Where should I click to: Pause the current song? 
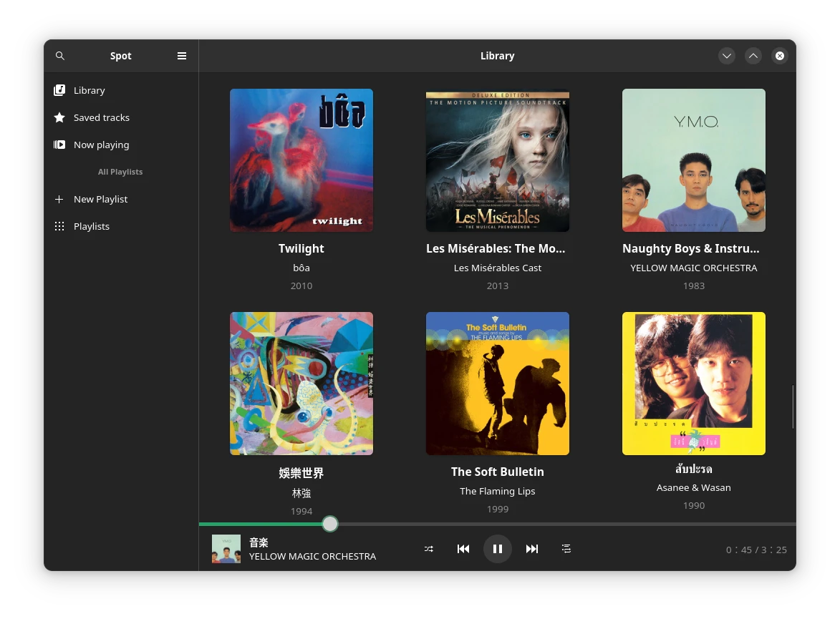[498, 549]
